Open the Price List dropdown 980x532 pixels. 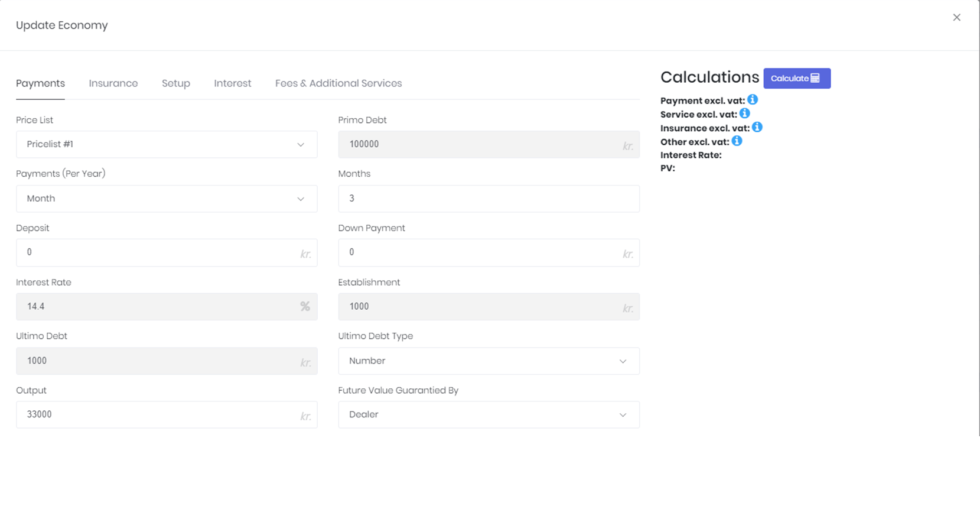tap(167, 144)
